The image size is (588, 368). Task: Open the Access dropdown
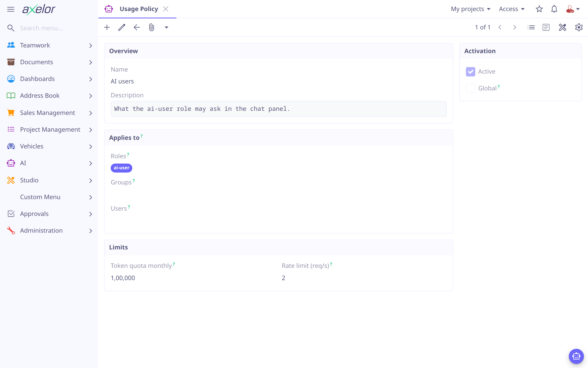tap(511, 9)
